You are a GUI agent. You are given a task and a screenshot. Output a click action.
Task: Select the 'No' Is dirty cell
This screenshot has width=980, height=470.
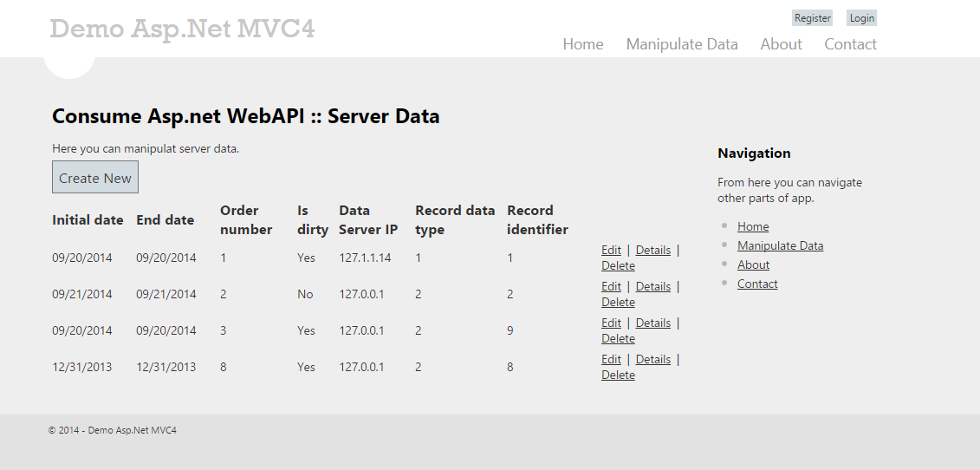tap(305, 294)
